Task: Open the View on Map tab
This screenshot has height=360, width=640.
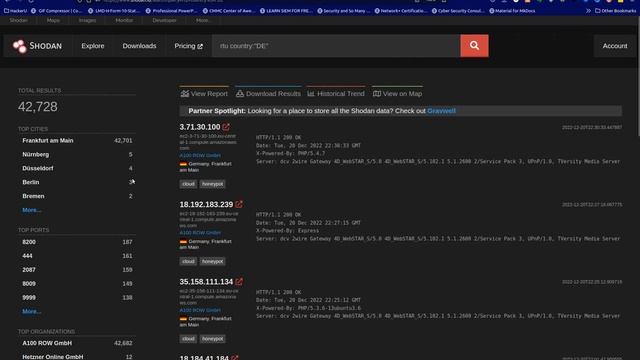Action: 397,93
